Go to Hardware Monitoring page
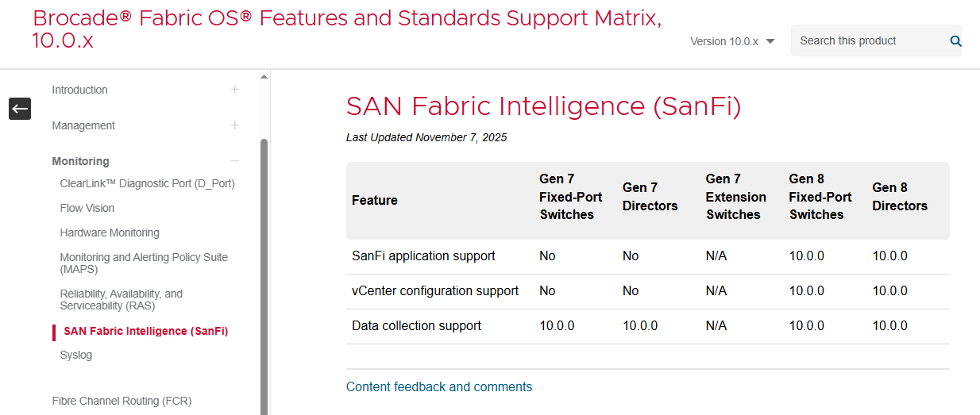The image size is (980, 415). tap(110, 232)
